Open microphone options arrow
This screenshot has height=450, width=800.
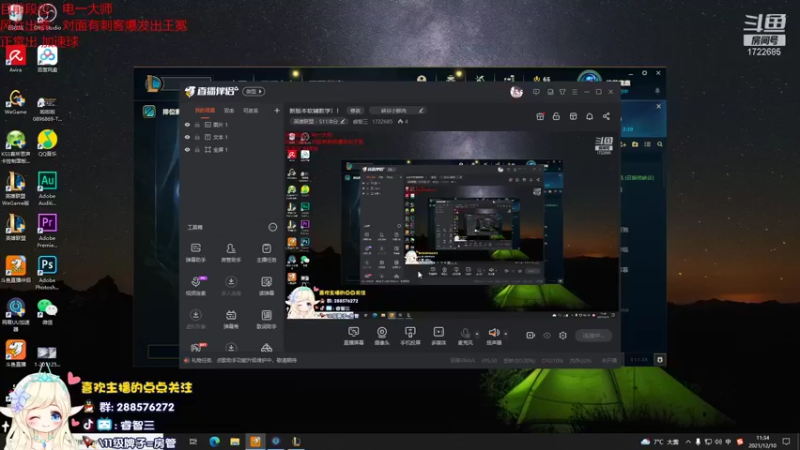(x=477, y=334)
